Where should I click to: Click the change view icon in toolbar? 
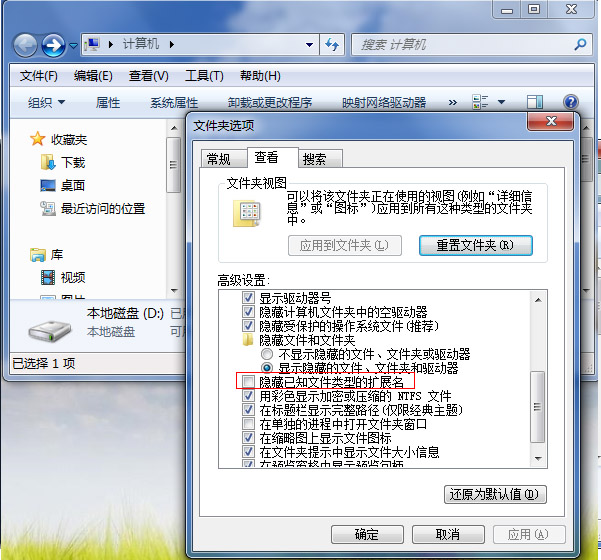coord(480,102)
